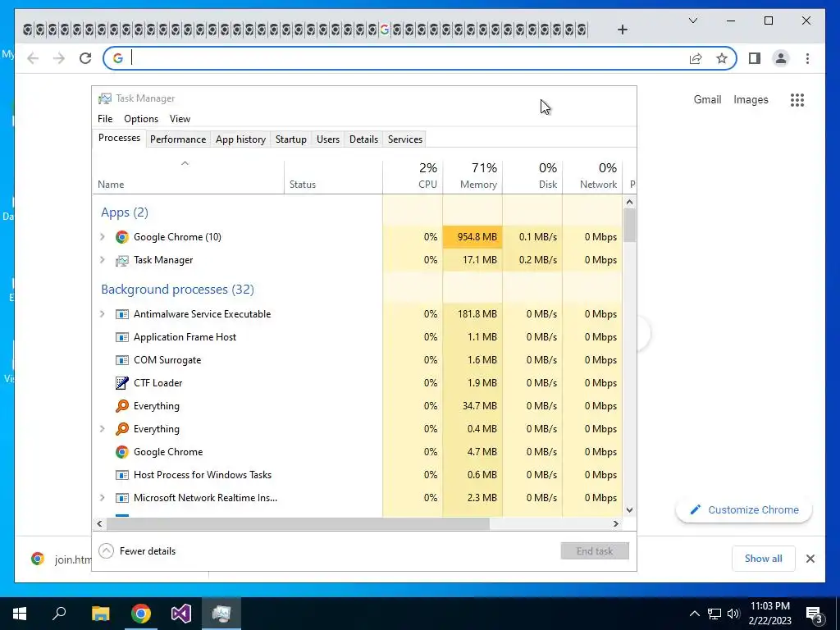Click the CTF Loader pen icon
This screenshot has width=840, height=630.
point(122,383)
